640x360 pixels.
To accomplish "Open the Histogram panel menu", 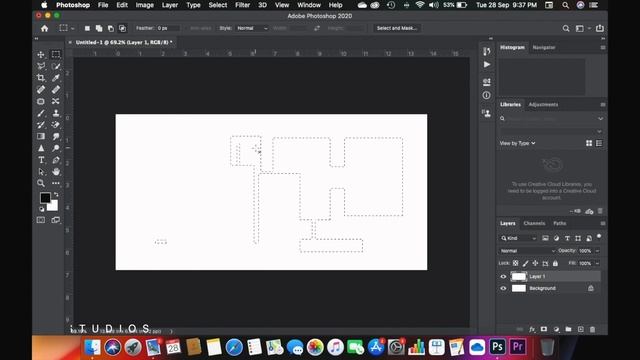I will 603,47.
